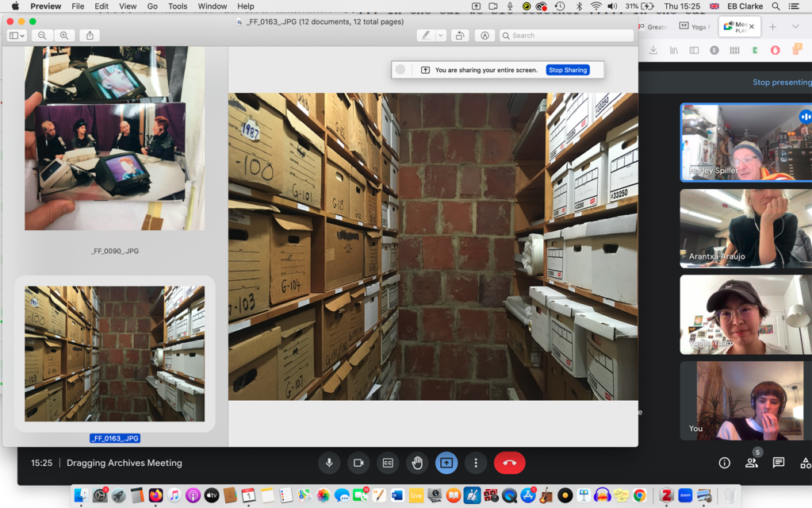Screen dimensions: 812x508
Task: Mute the microphone in Google Meet
Action: click(329, 463)
